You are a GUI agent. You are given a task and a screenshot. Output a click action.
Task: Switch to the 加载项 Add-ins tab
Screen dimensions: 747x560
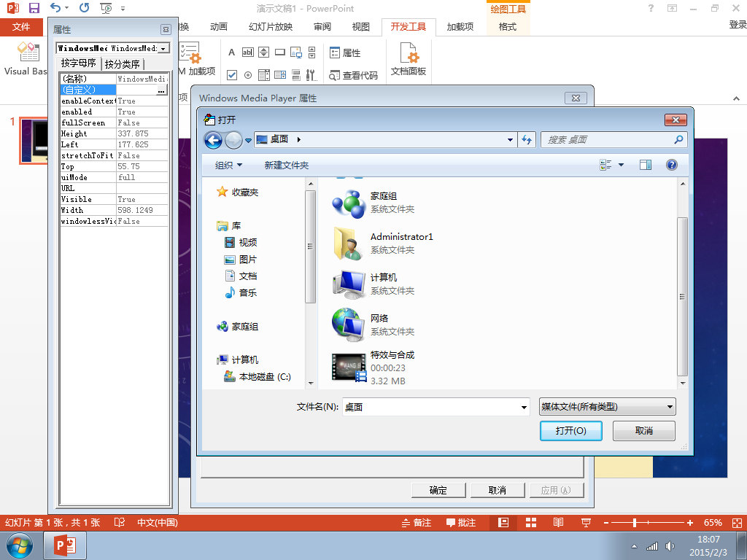pos(460,27)
